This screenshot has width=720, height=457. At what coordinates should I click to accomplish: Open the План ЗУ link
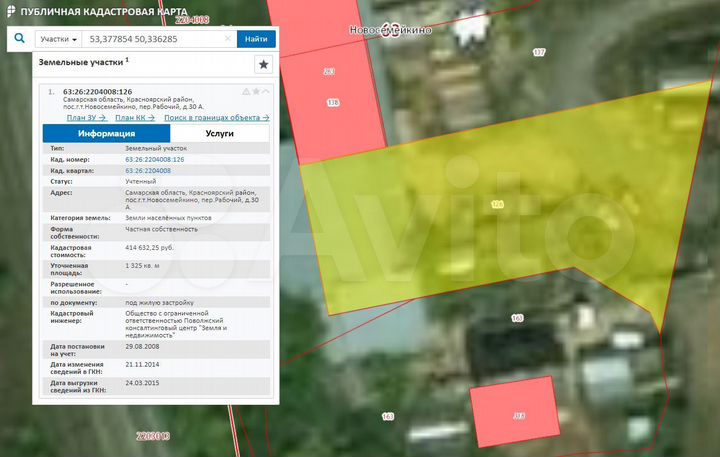click(x=85, y=118)
